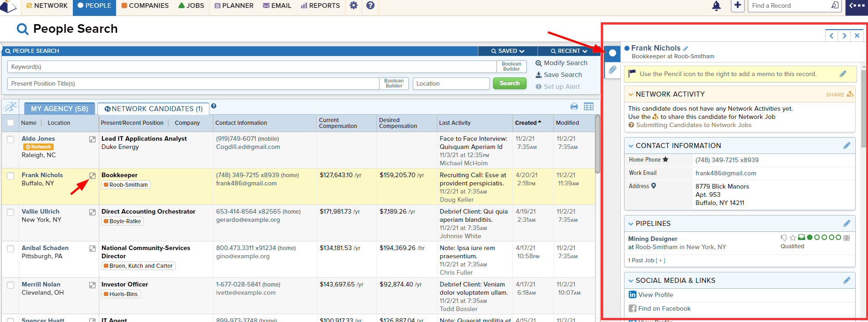Click Modify Search link
Image resolution: width=868 pixels, height=322 pixels.
pos(561,63)
